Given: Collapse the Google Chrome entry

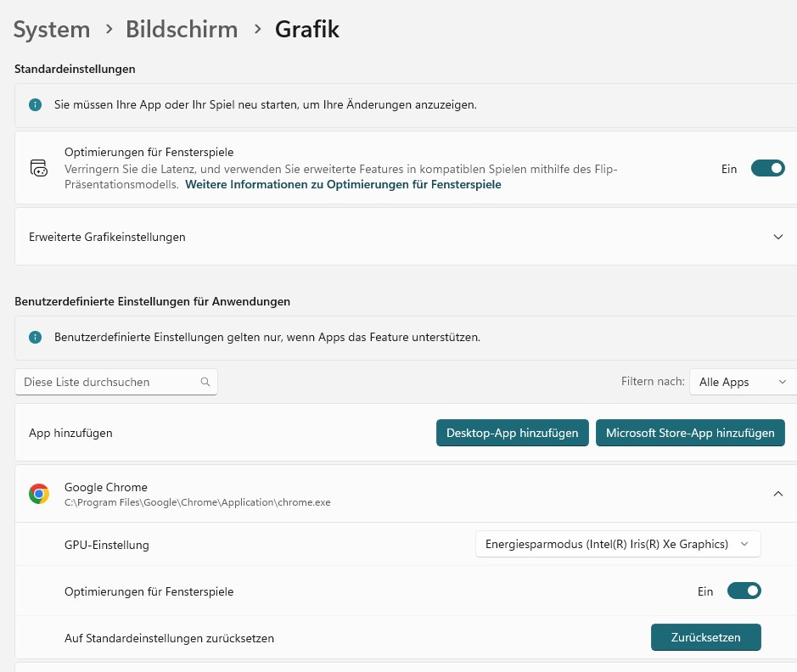Looking at the screenshot, I should pos(777,494).
